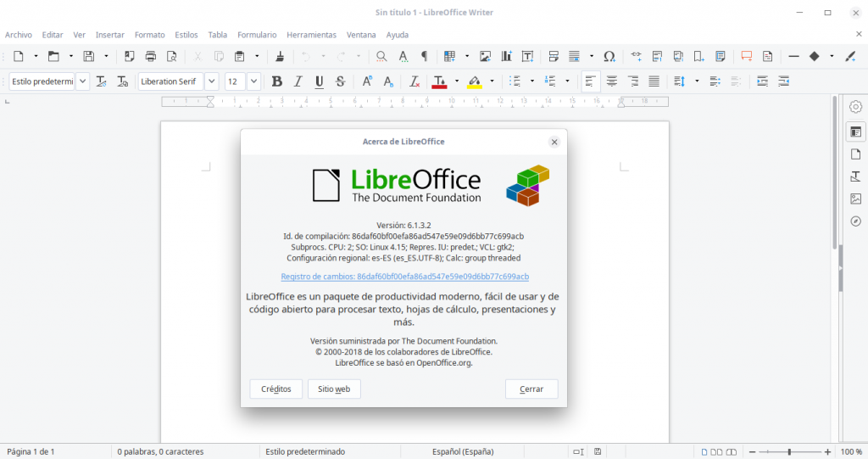Set Justified paragraph alignment
This screenshot has width=868, height=459.
[654, 81]
